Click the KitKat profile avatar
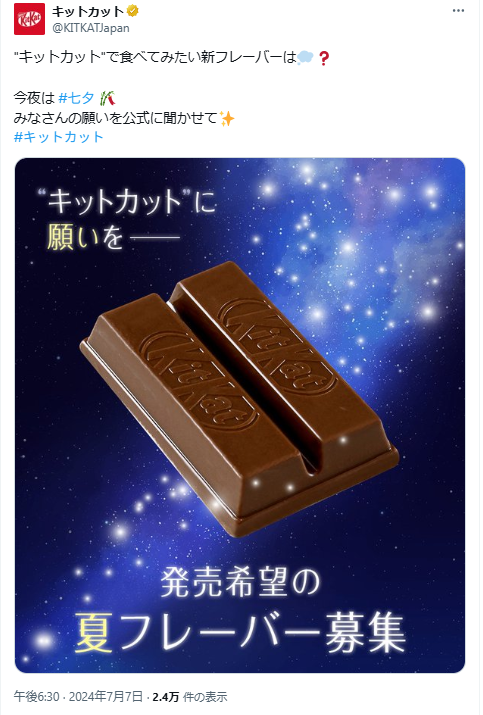Viewport: 483px width, 715px height. pos(30,19)
